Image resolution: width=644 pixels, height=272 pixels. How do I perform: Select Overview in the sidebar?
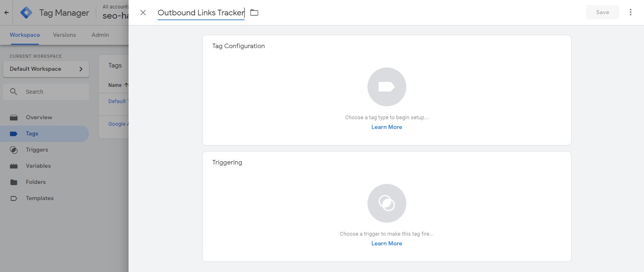(x=39, y=117)
